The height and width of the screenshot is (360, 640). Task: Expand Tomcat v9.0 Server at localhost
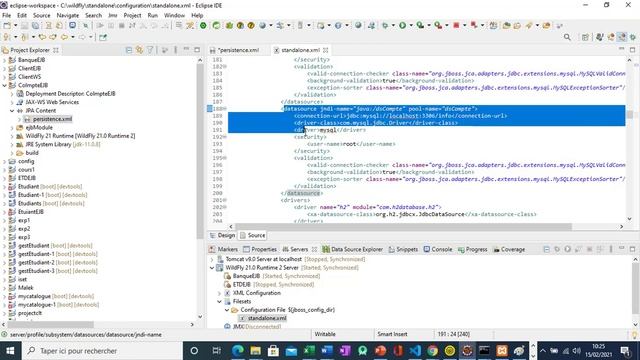pyautogui.click(x=212, y=259)
